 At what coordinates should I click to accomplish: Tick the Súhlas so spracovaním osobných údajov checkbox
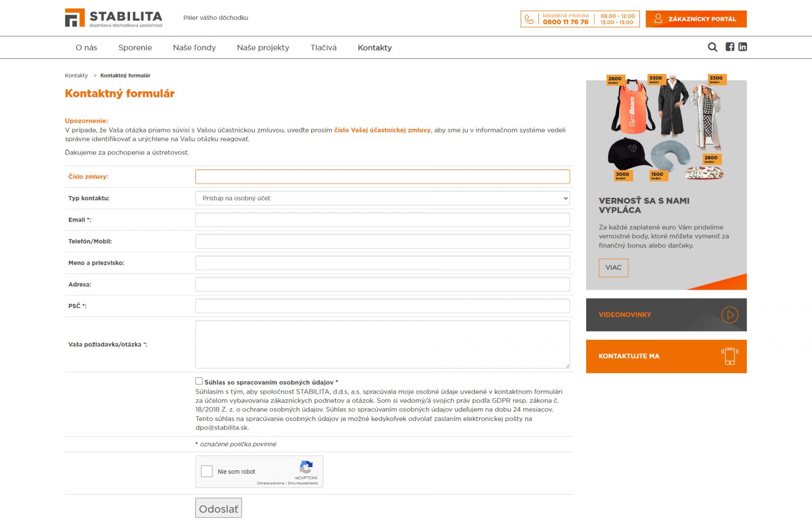tap(199, 381)
